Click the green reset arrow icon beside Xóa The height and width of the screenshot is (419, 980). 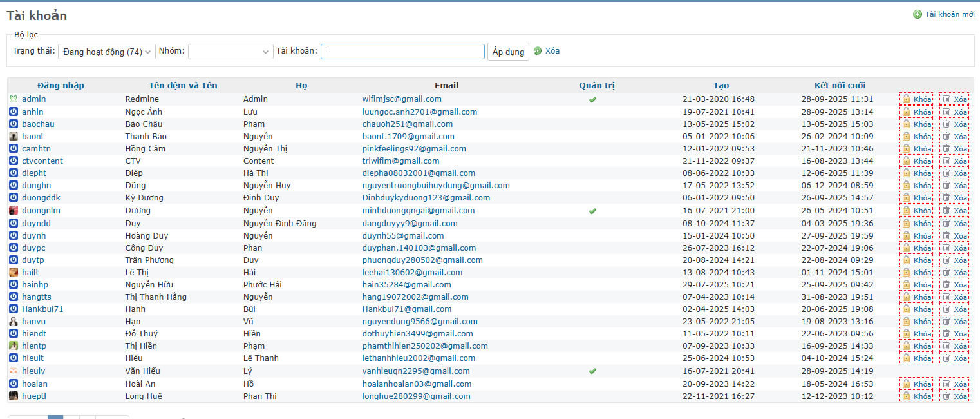538,51
